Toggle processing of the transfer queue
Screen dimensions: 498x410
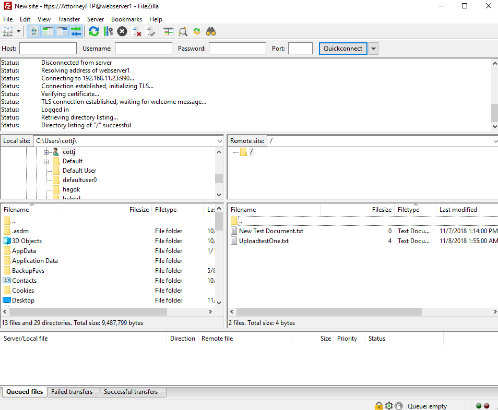click(108, 32)
